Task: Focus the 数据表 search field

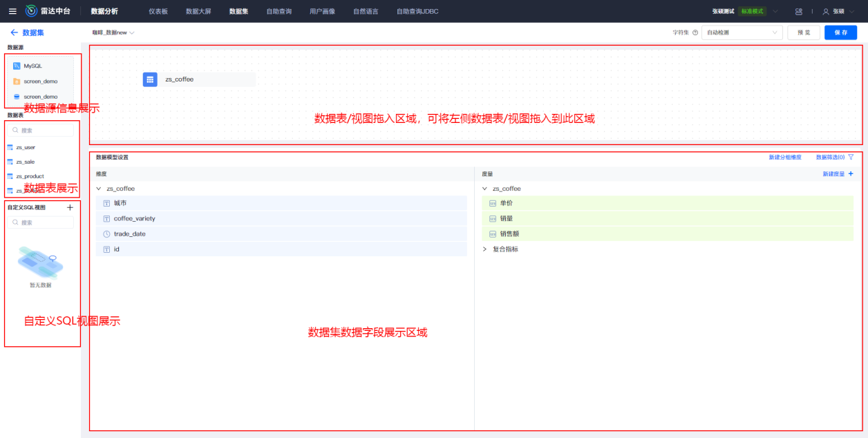Action: point(40,130)
